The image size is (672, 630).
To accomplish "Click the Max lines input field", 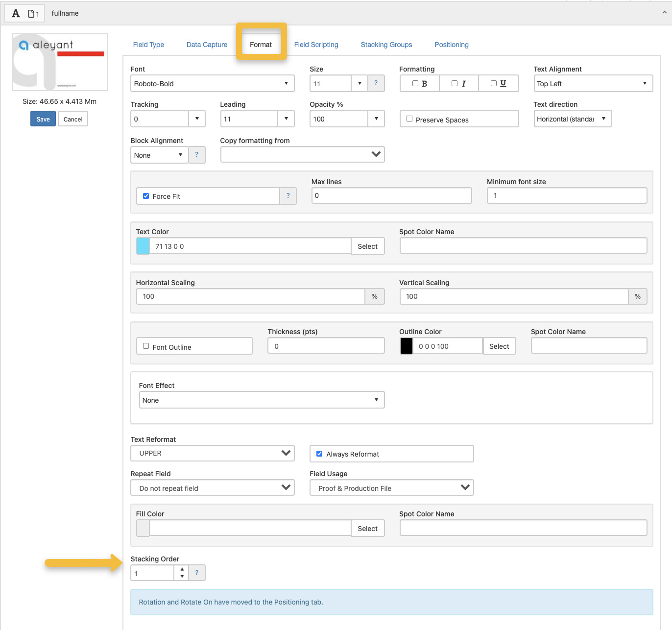I will click(392, 195).
